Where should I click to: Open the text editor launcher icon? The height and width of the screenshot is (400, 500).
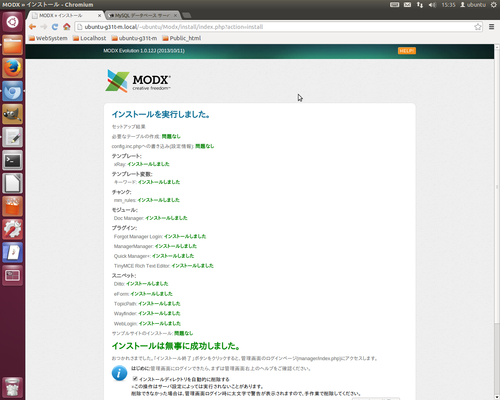click(12, 137)
